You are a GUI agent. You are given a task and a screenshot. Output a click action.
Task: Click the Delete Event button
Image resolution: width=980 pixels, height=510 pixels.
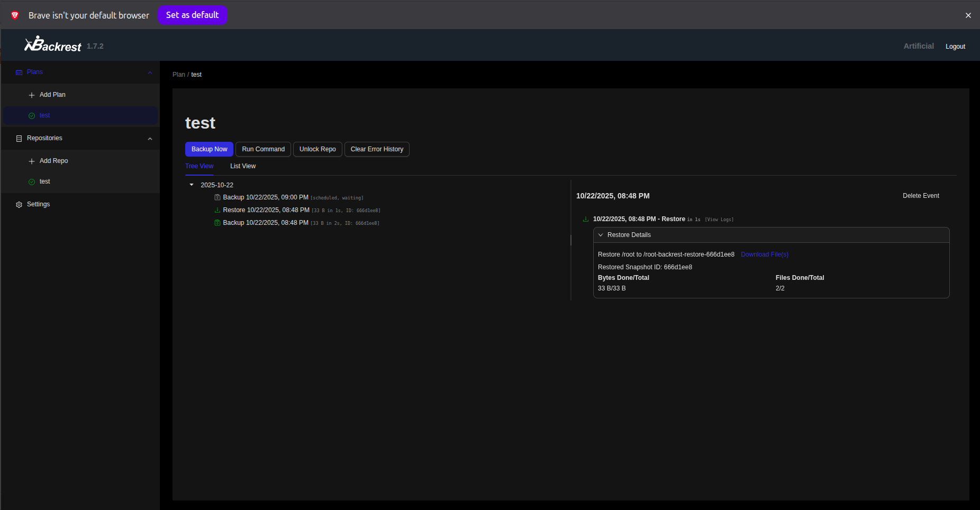tap(921, 196)
